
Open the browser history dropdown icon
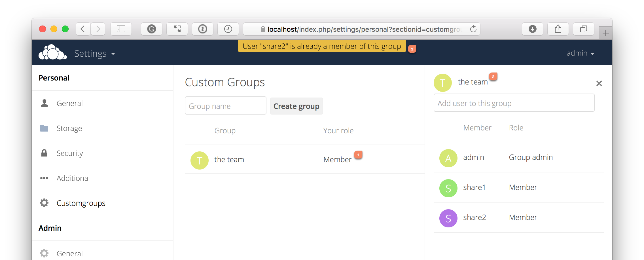(x=228, y=29)
